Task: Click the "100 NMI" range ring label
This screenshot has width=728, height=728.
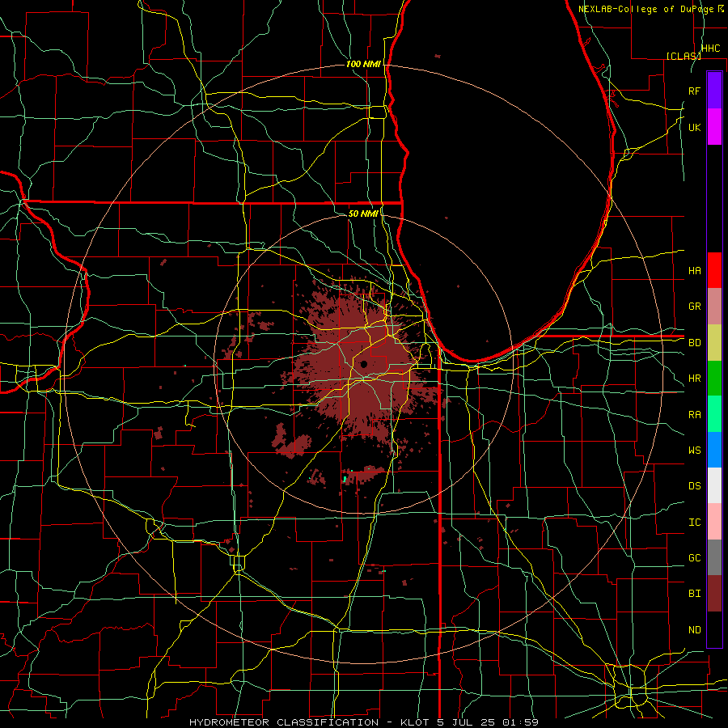Action: [x=363, y=64]
